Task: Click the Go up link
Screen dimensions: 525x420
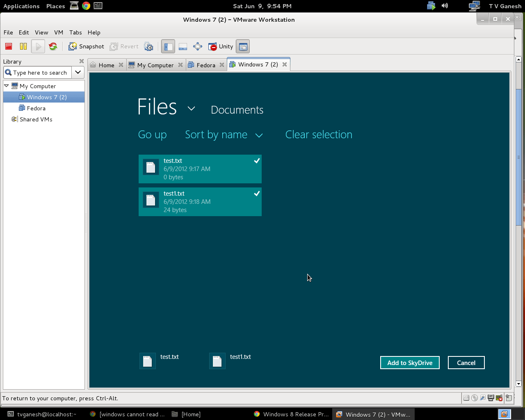Action: click(153, 135)
